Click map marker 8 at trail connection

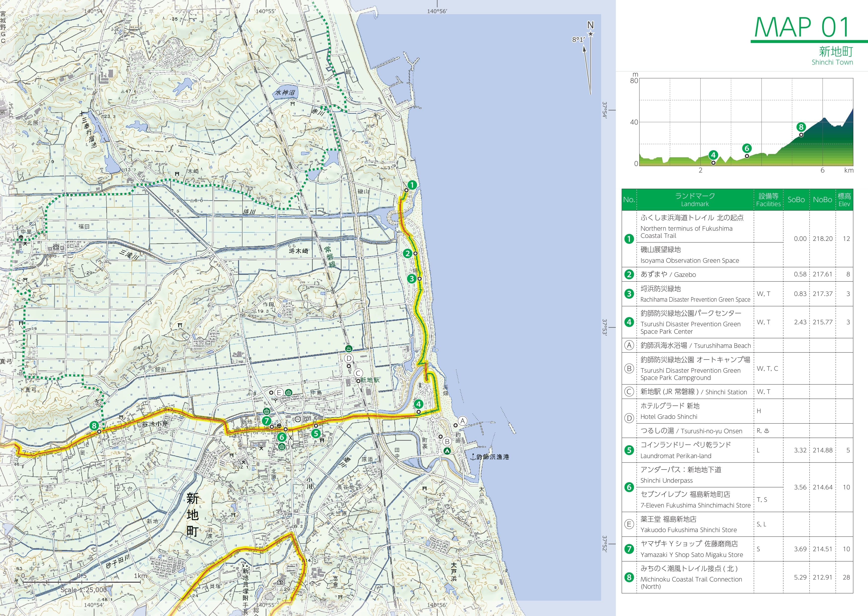point(94,426)
